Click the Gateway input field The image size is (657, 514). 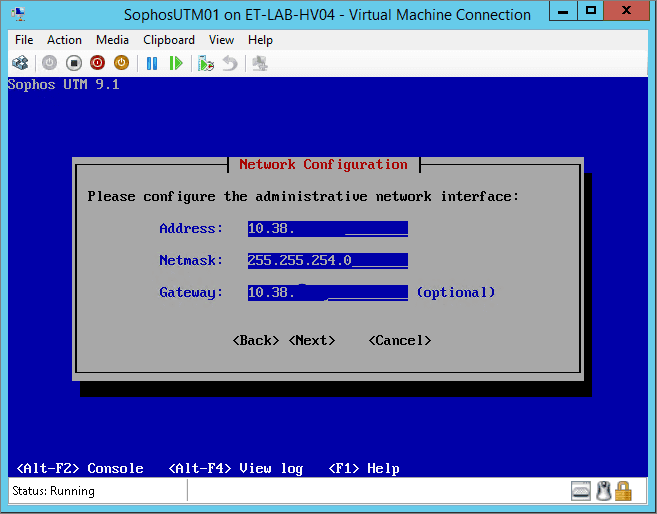coord(328,292)
